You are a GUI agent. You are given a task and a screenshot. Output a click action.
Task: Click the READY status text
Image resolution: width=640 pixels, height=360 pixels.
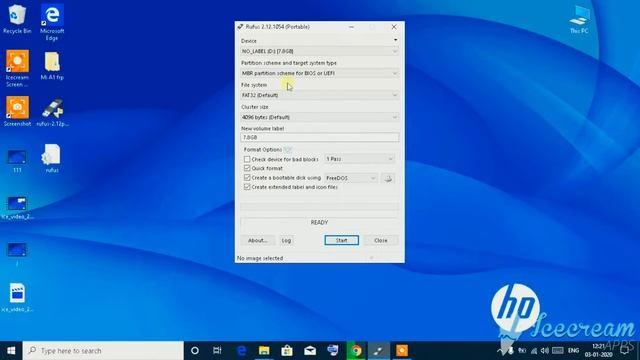pos(319,222)
